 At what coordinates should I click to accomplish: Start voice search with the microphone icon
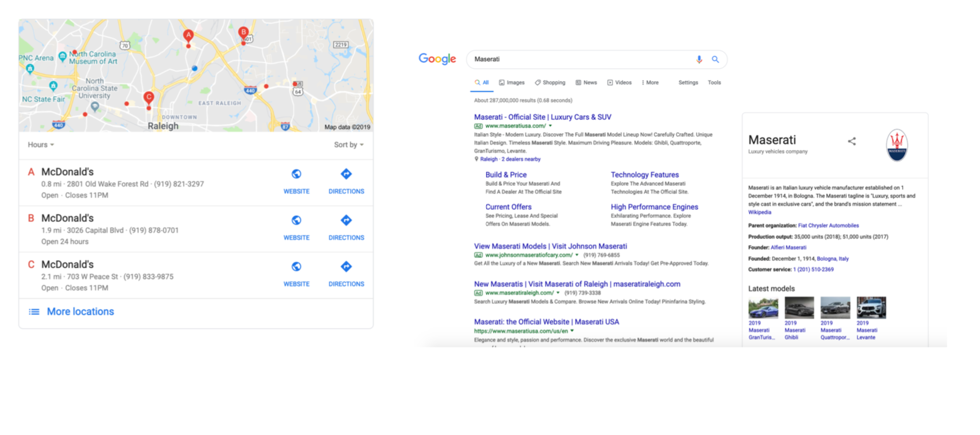[x=699, y=59]
